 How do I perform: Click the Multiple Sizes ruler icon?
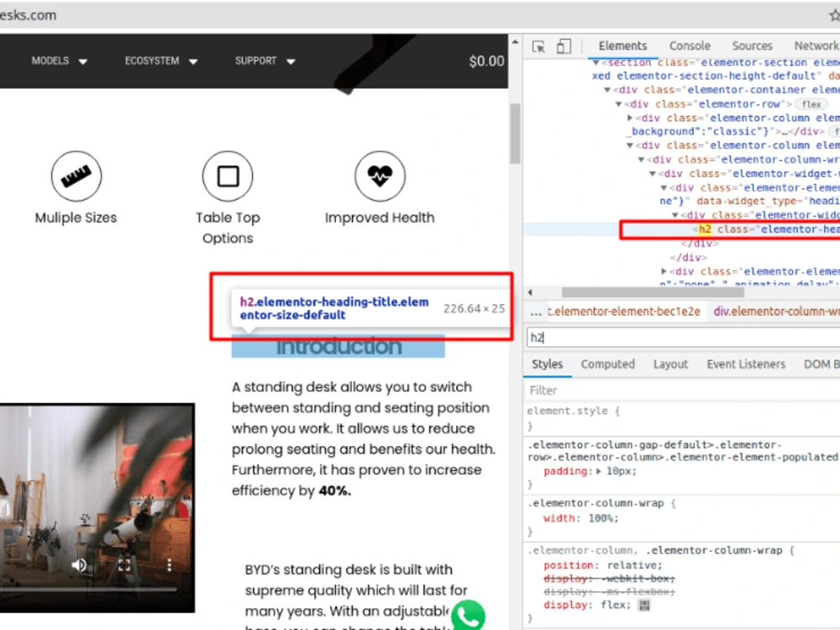pyautogui.click(x=76, y=176)
